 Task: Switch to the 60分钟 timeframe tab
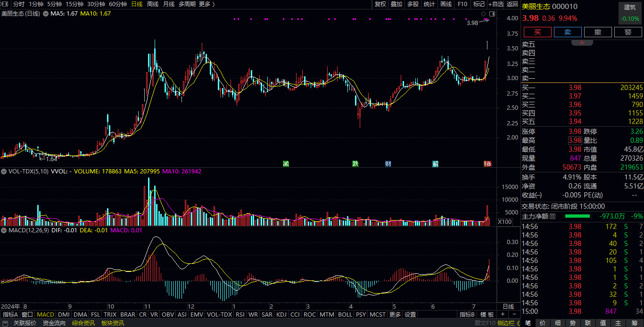click(x=117, y=4)
